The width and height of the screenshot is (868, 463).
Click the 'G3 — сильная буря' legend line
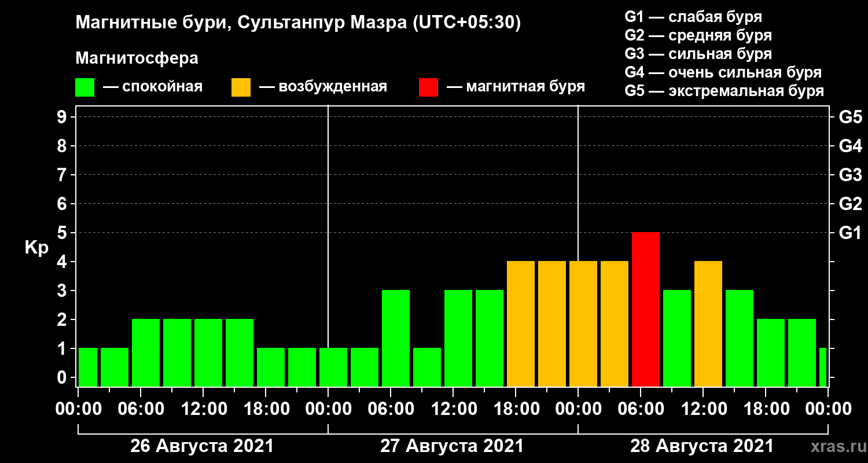tap(698, 54)
